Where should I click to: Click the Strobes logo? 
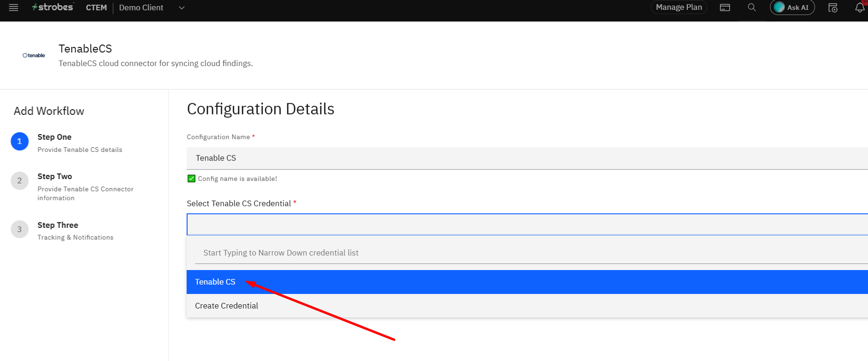coord(53,7)
